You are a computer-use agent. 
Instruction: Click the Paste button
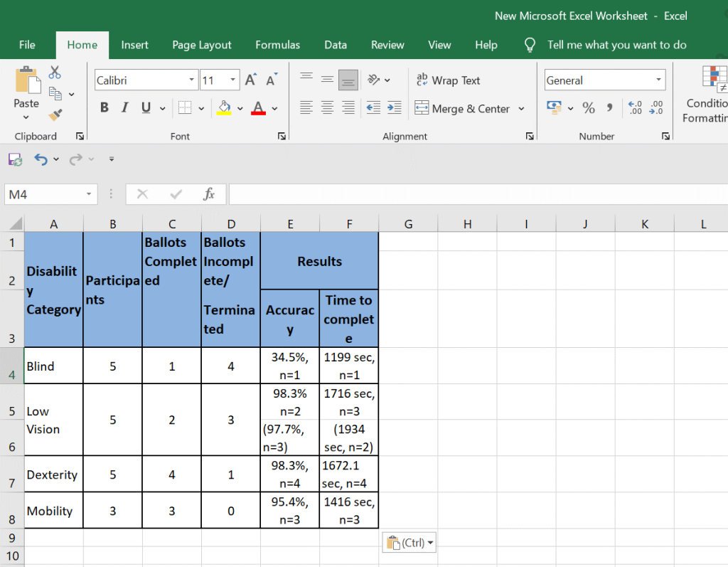point(26,89)
